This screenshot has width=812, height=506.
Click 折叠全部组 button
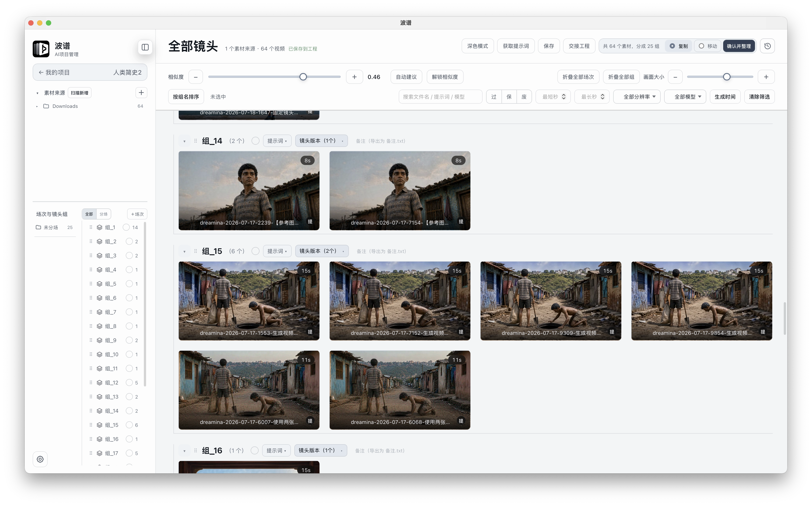621,77
